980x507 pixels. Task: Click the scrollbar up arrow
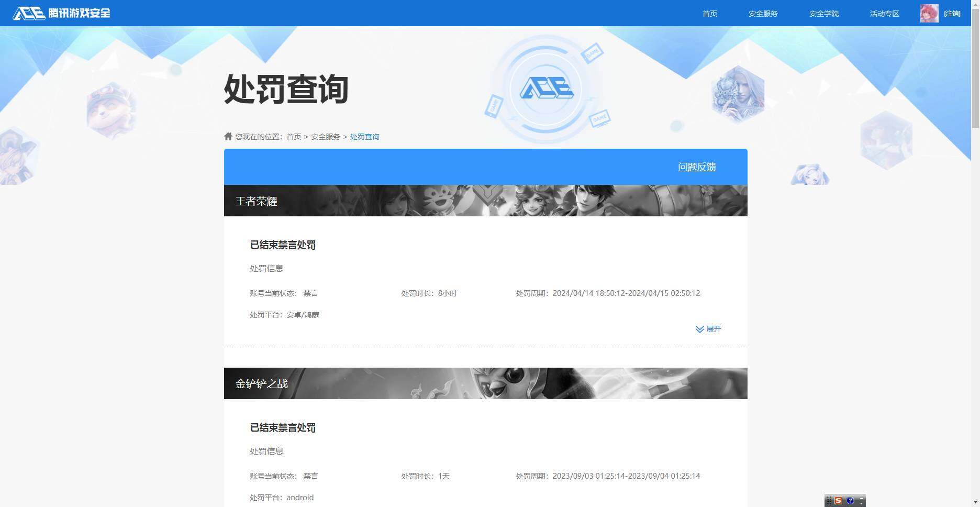click(x=975, y=4)
